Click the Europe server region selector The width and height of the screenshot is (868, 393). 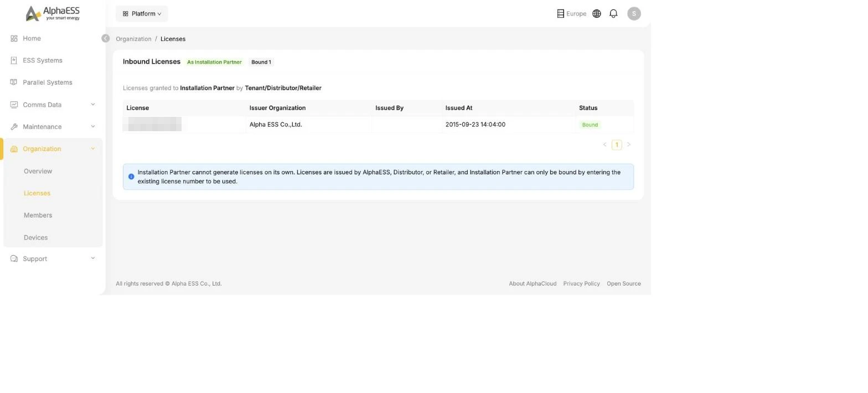coord(571,14)
